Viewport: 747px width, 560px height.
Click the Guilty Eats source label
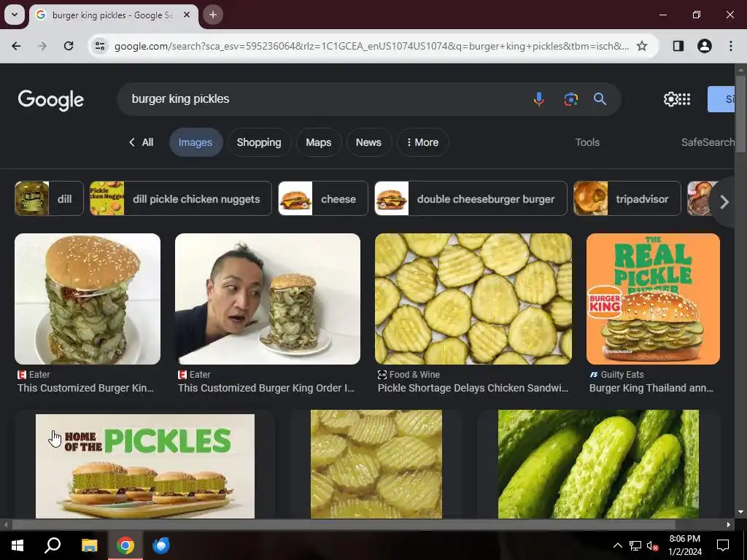tap(622, 375)
